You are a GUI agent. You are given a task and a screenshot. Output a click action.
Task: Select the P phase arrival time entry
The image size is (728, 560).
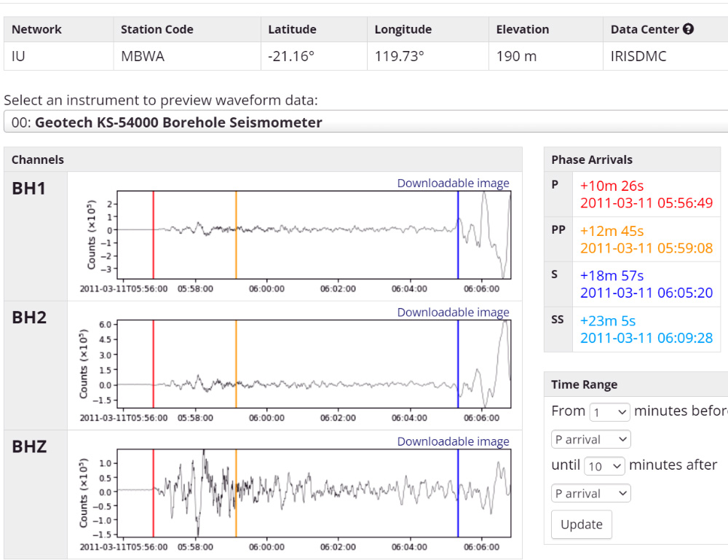[x=646, y=194]
